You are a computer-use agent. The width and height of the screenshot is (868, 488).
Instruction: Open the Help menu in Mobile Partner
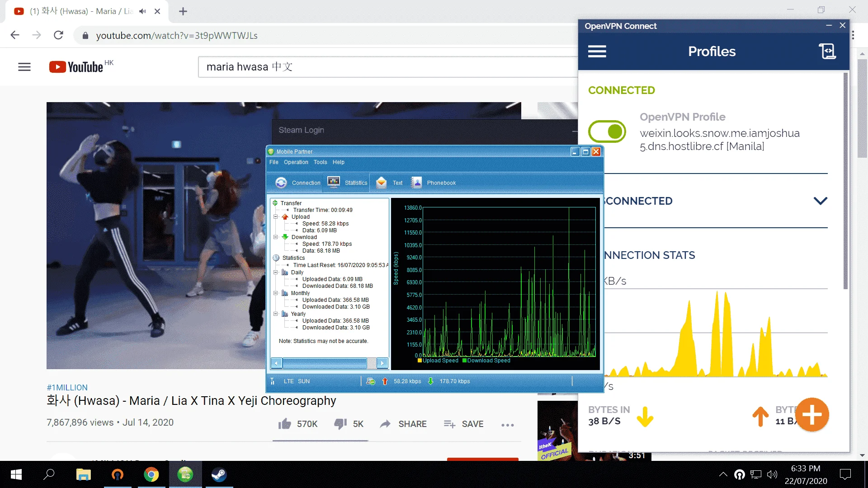(x=339, y=162)
